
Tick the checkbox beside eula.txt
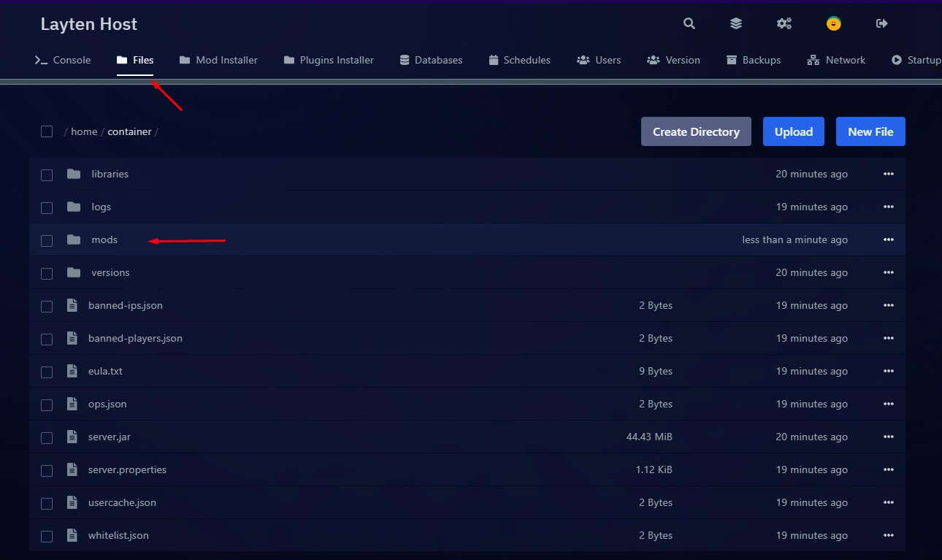coord(47,372)
